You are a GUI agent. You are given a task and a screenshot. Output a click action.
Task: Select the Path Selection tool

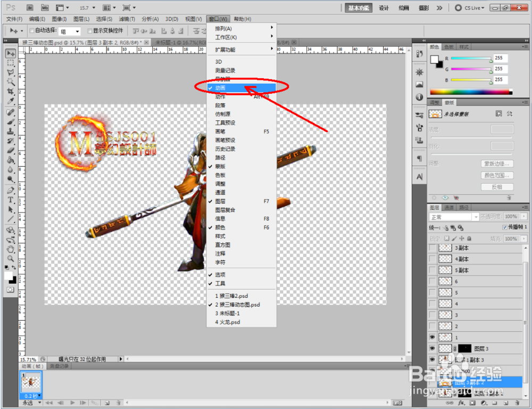tap(11, 210)
